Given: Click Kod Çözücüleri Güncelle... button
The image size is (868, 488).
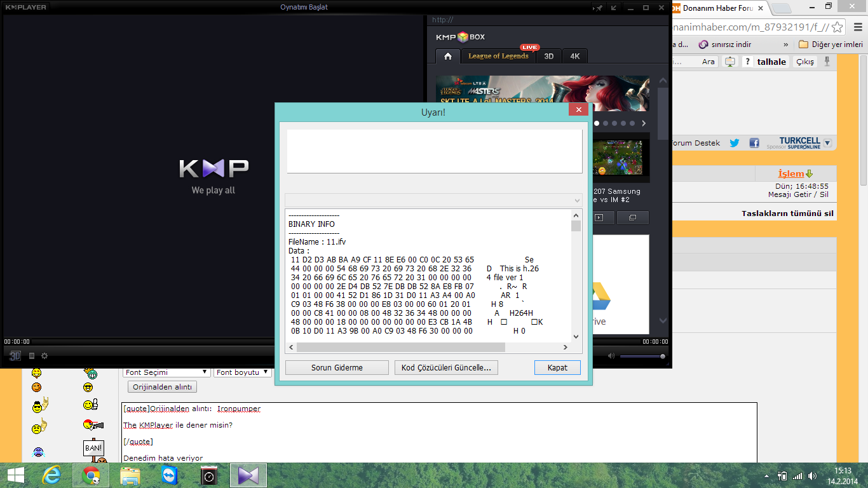Looking at the screenshot, I should (446, 367).
